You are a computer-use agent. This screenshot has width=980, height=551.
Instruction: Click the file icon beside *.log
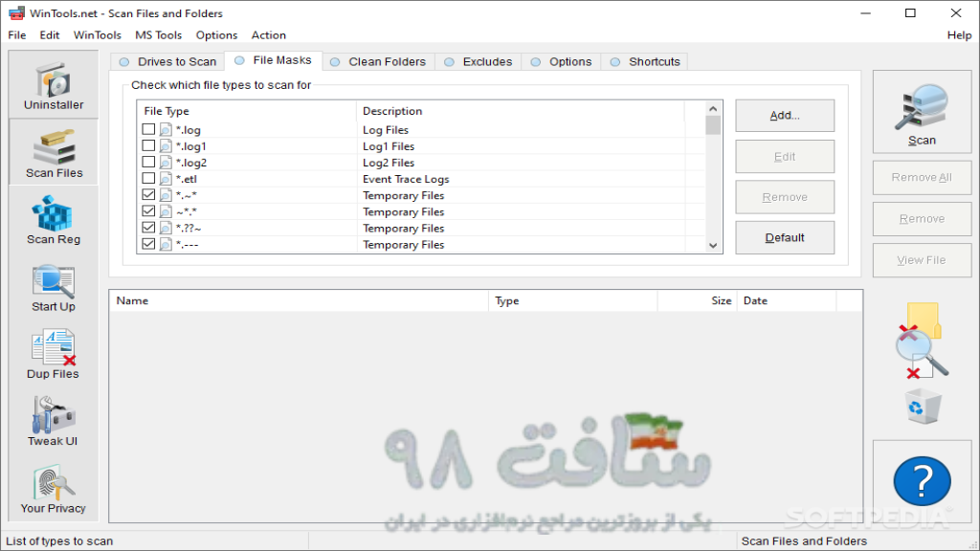point(166,130)
